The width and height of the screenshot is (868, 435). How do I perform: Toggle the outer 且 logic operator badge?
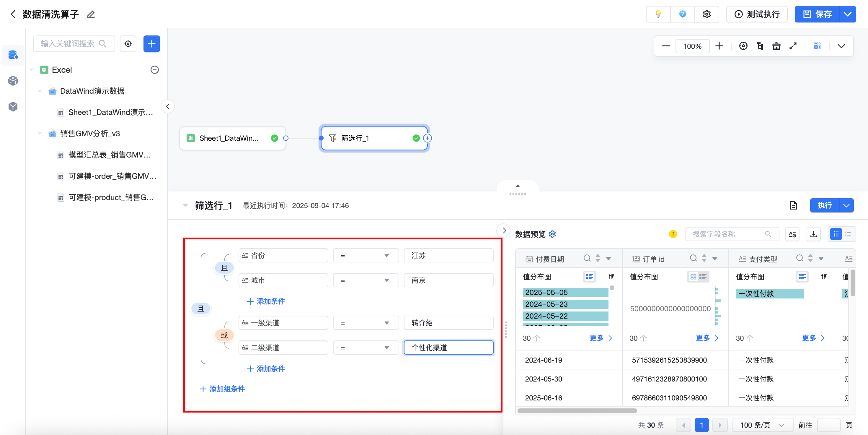pyautogui.click(x=200, y=309)
